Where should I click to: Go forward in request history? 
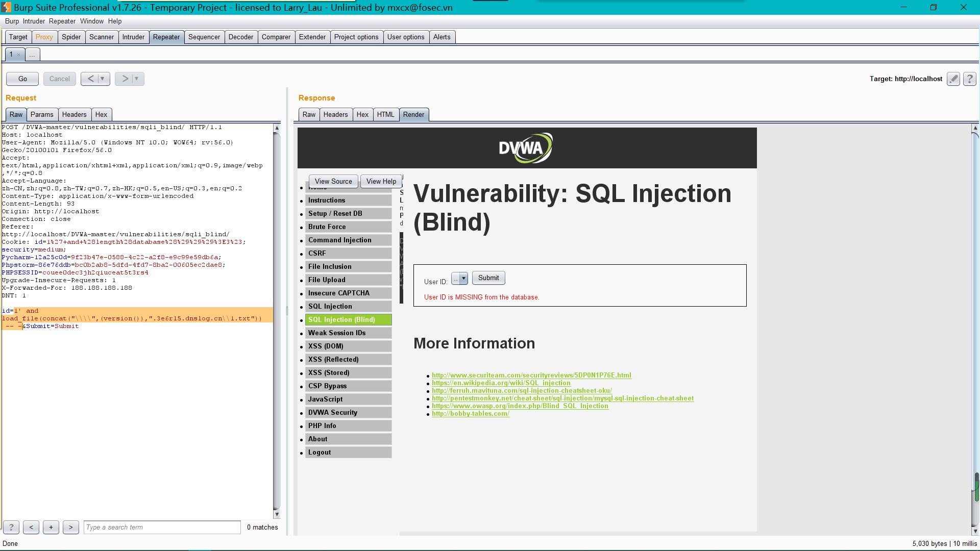[x=125, y=79]
